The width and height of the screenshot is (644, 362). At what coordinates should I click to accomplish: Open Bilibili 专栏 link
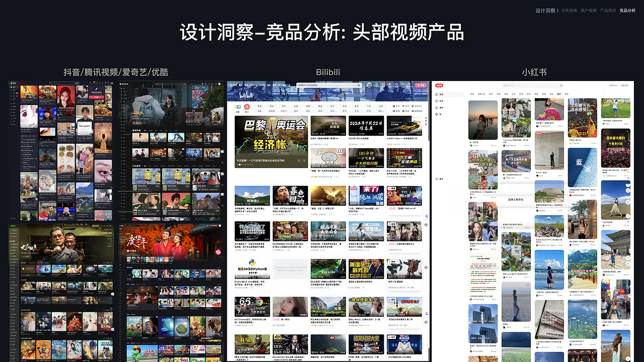[396, 106]
